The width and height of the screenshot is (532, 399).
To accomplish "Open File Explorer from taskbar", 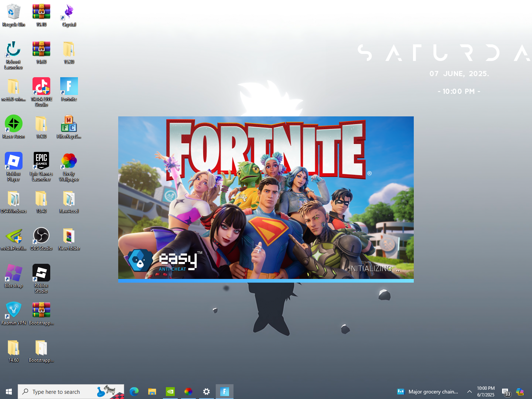I will tap(152, 392).
